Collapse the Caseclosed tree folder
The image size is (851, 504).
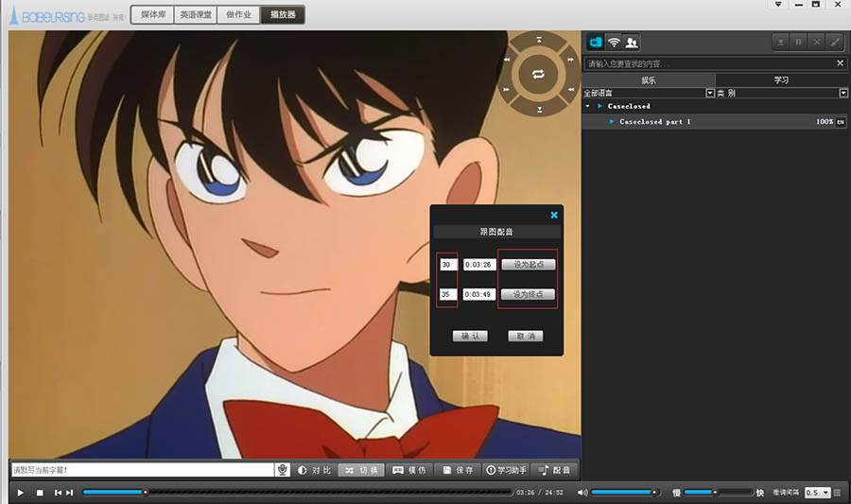pyautogui.click(x=588, y=106)
